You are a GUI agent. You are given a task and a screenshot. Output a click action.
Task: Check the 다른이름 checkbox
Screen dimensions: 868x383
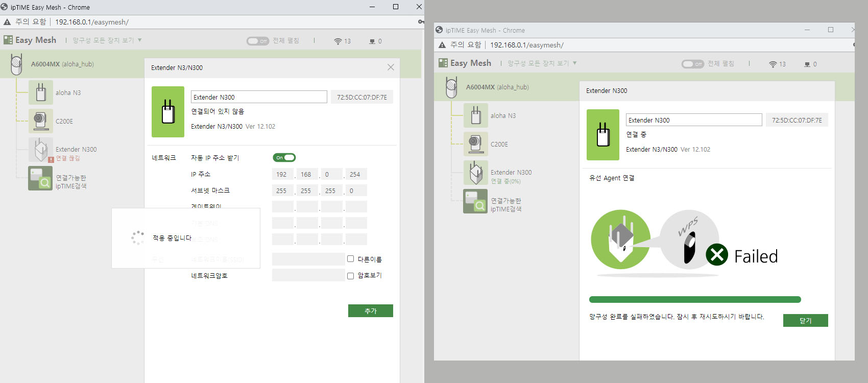pyautogui.click(x=351, y=259)
